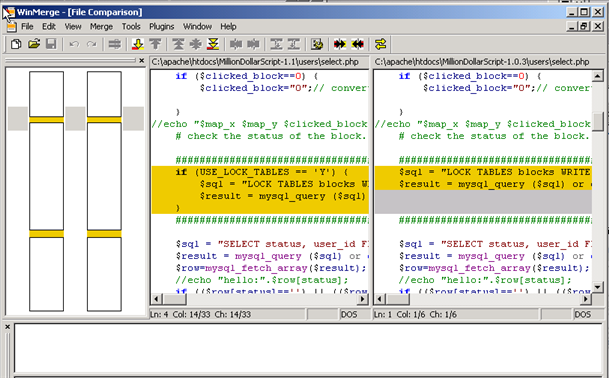Click '# check the status' comment in right pane
609x378 pixels.
coord(494,136)
